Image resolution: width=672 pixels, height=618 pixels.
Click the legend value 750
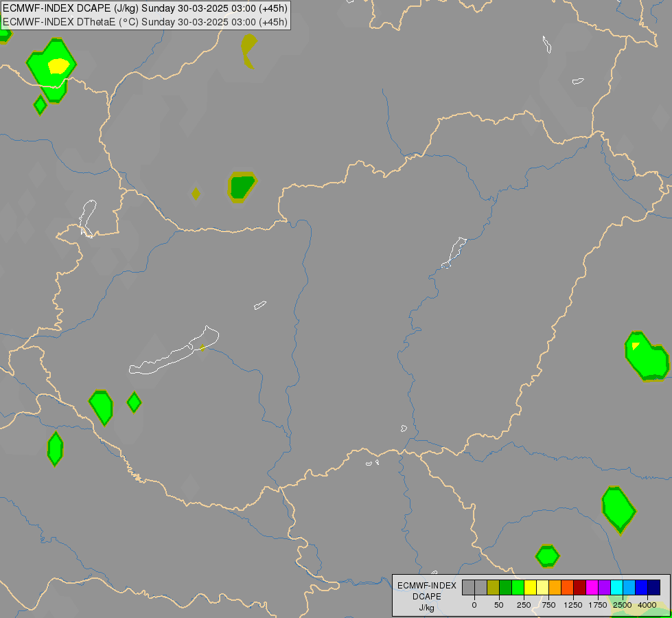coord(548,605)
